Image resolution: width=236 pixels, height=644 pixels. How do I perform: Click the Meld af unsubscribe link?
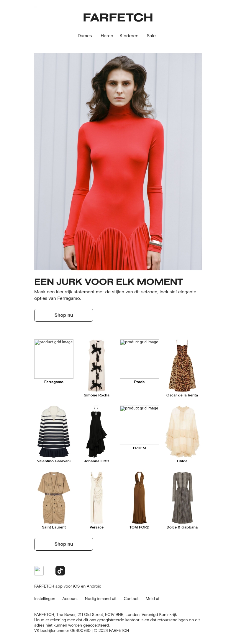point(153,599)
